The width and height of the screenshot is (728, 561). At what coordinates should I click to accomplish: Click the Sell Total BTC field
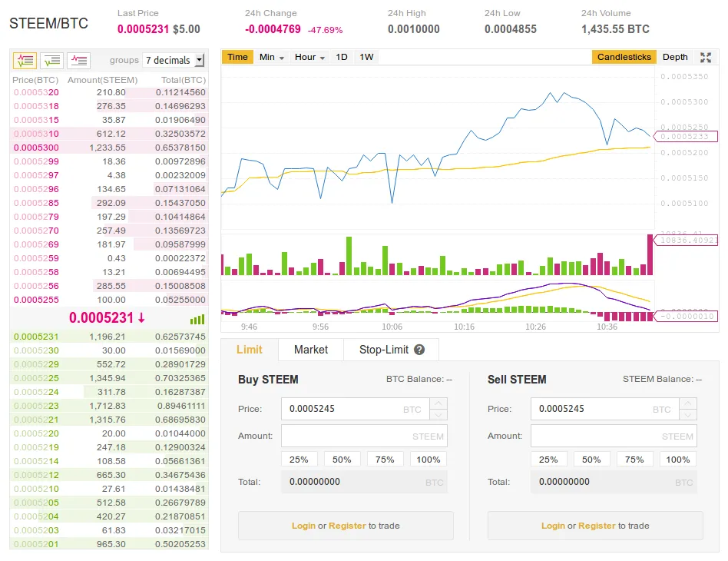tap(614, 482)
